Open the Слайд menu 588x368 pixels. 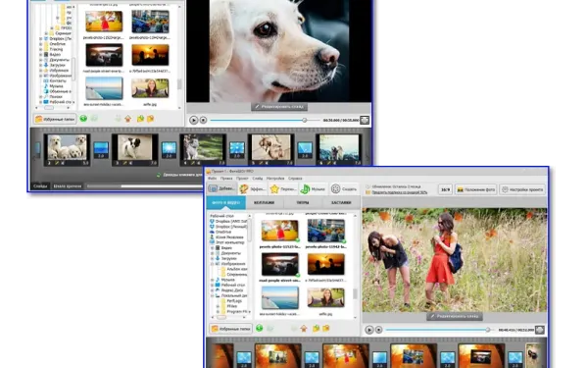(257, 179)
